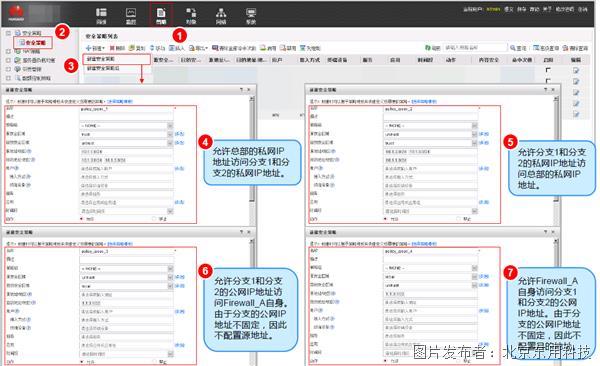600x366 pixels.
Task: Open the 导出 export dropdown in toolbar
Action: (198, 48)
